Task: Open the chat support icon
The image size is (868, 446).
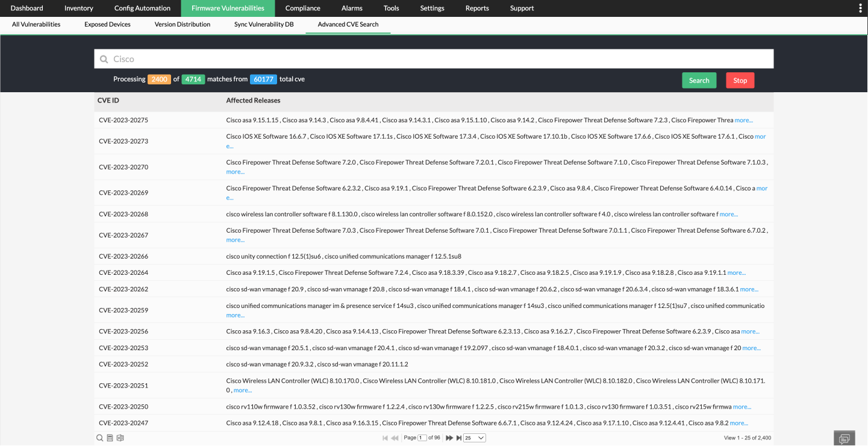Action: click(x=845, y=438)
